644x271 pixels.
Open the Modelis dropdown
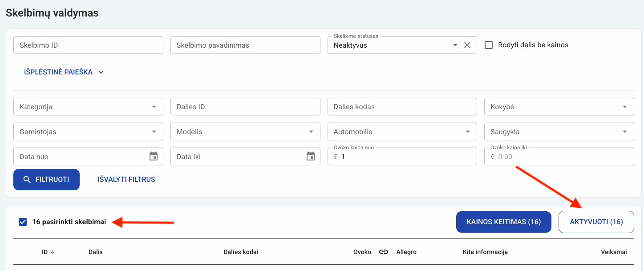(x=311, y=132)
